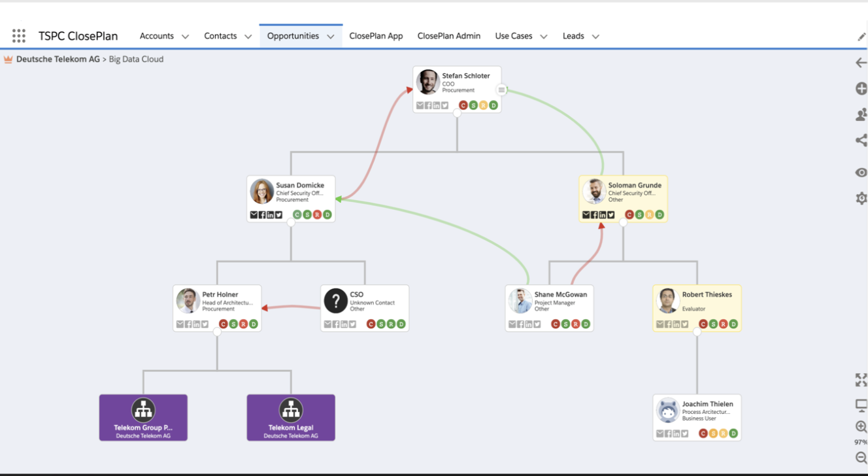Click LinkedIn icon on Susan Domicke card
This screenshot has height=476, width=868.
coord(271,214)
